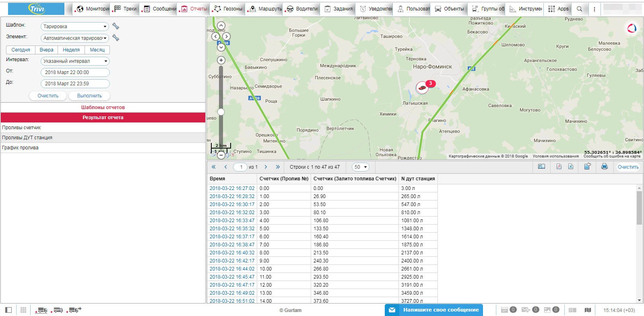Print the report with the printer icon
644x316 pixels.
coord(604,167)
